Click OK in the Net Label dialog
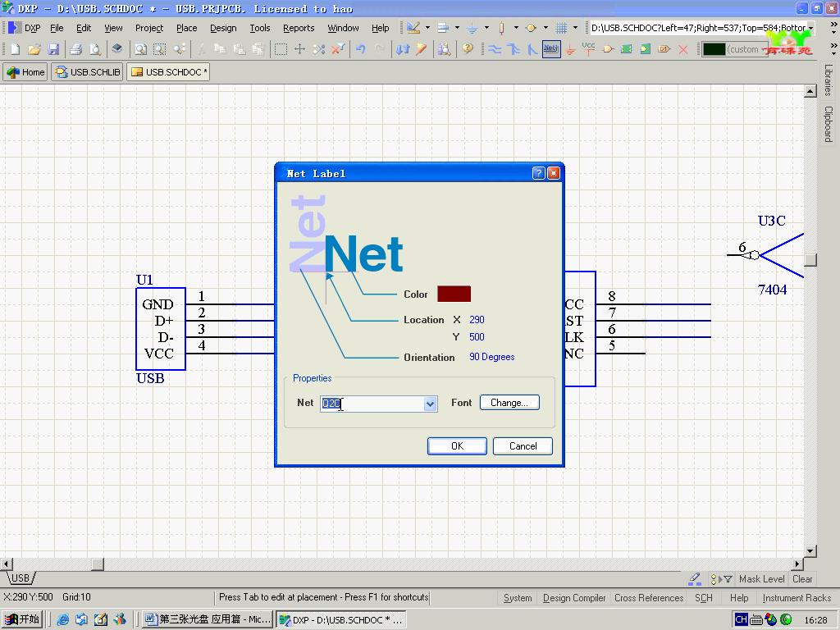Viewport: 840px width, 630px height. tap(457, 446)
